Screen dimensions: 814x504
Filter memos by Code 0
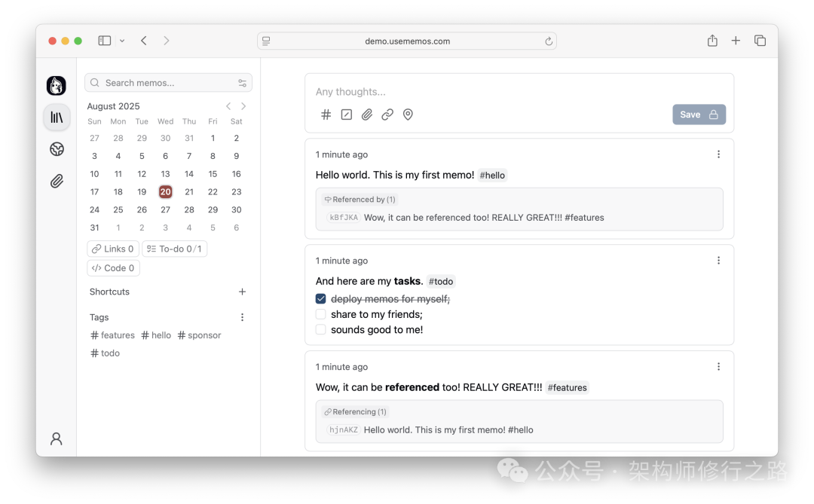[113, 268]
